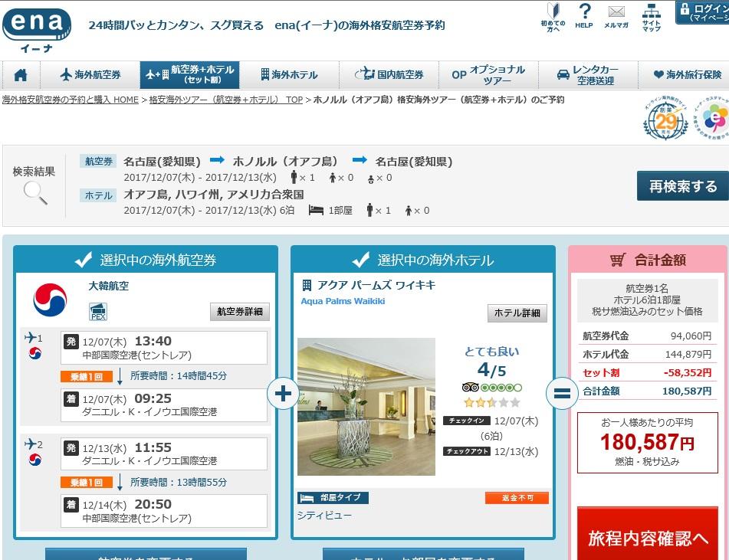Switch to the 海外ホテル tab
Viewport: 729px width, 560px height.
[289, 75]
